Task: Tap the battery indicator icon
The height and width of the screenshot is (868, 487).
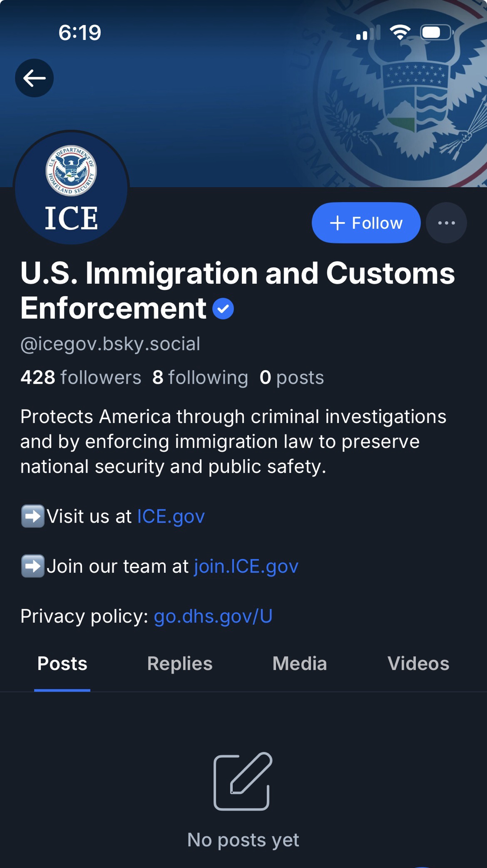Action: 436,33
